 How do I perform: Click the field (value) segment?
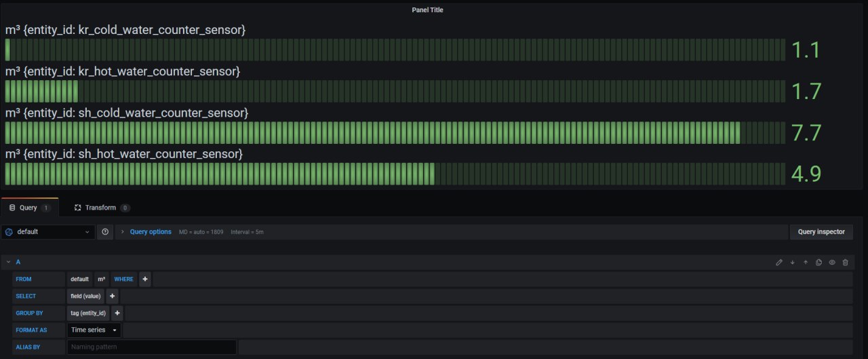point(85,296)
